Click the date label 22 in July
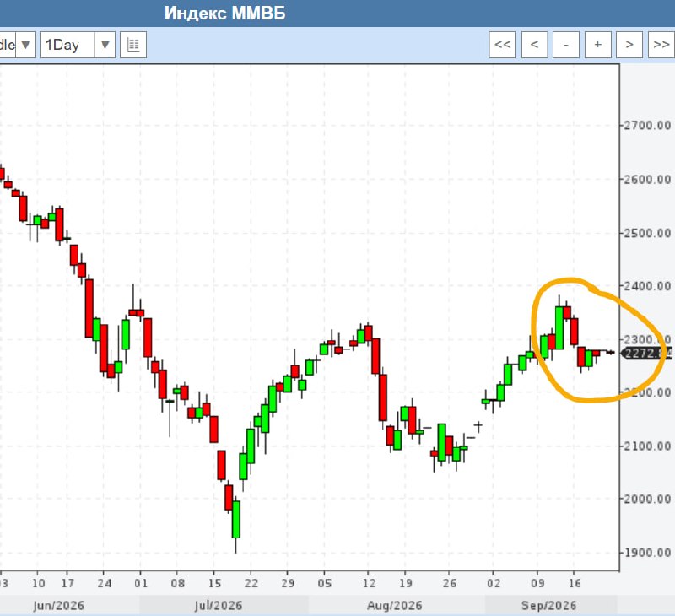Image resolution: width=675 pixels, height=616 pixels. [251, 583]
